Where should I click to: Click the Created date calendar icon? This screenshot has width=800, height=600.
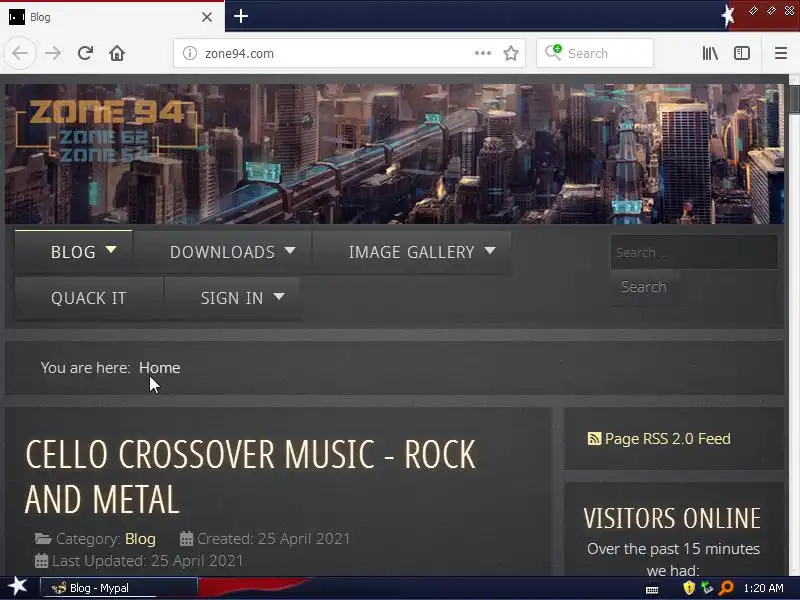[187, 539]
